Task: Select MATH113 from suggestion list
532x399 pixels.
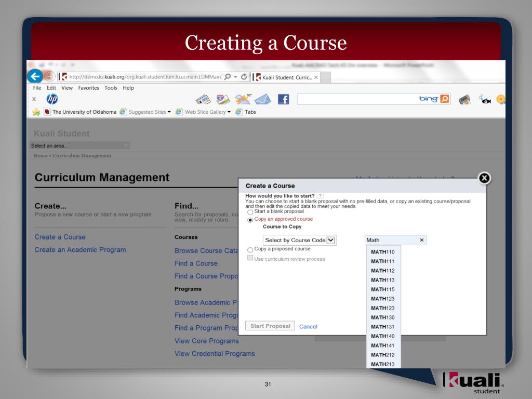Action: [x=383, y=280]
